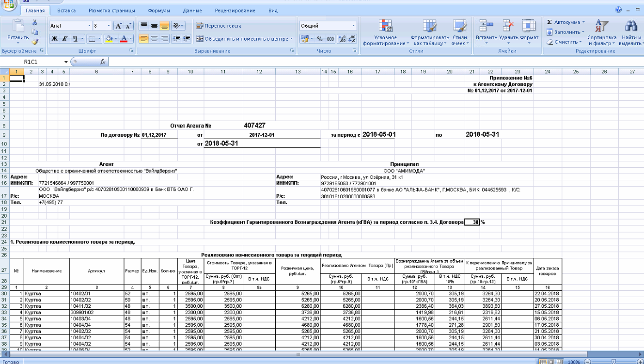Toggle bold Ж formatting
This screenshot has height=364, width=644.
55,39
